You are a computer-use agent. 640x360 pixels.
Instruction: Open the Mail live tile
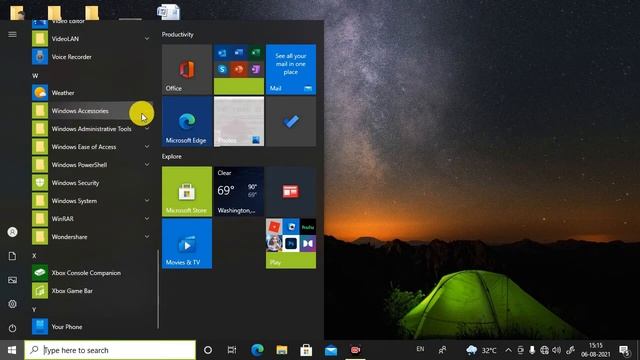[x=291, y=69]
